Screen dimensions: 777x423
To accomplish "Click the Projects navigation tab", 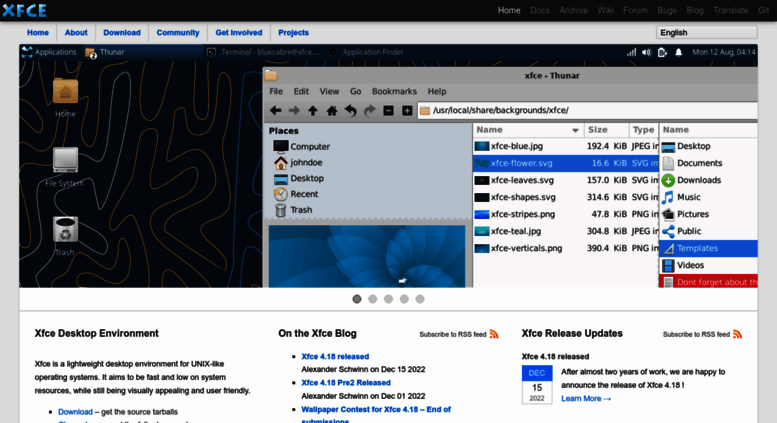I will [293, 33].
